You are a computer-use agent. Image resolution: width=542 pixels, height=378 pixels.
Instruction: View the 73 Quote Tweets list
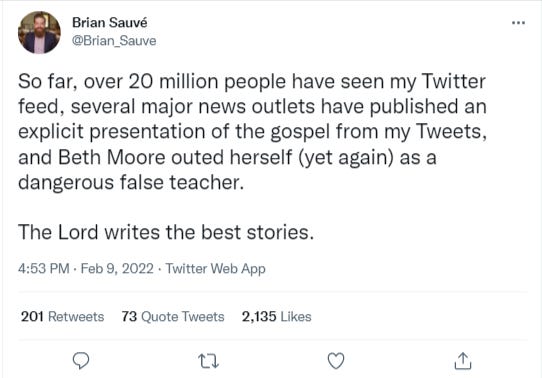pos(173,316)
